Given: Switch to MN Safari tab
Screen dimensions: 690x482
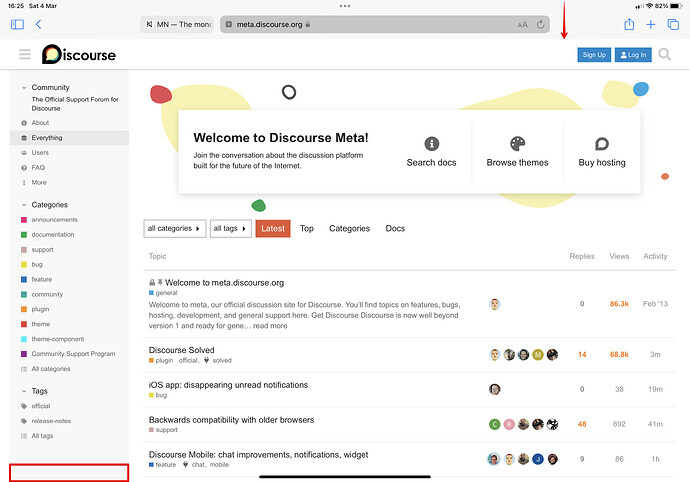Looking at the screenshot, I should pyautogui.click(x=178, y=24).
